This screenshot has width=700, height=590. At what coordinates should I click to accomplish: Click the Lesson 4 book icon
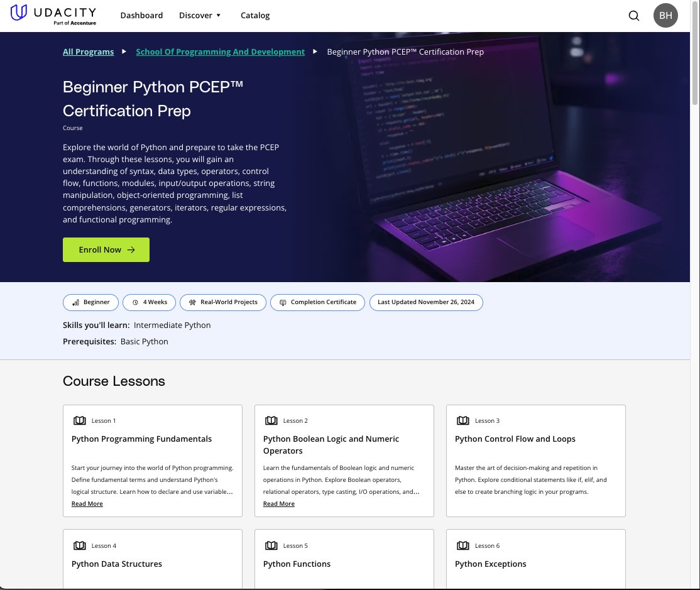79,545
